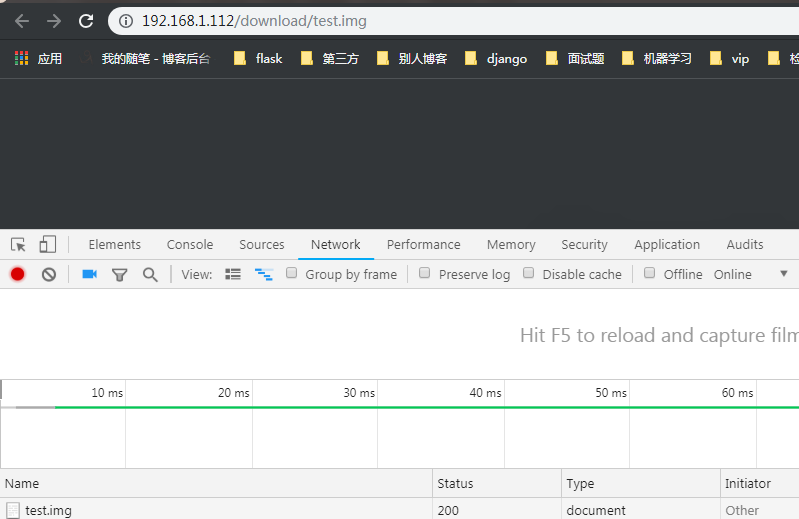Sort requests by the Status column
The width and height of the screenshot is (799, 519).
[497, 483]
